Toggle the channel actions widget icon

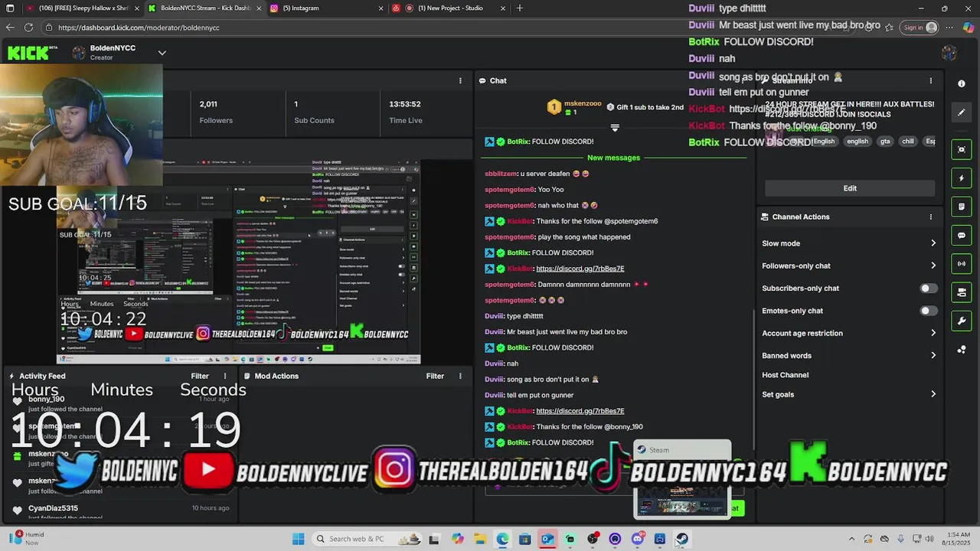962,292
